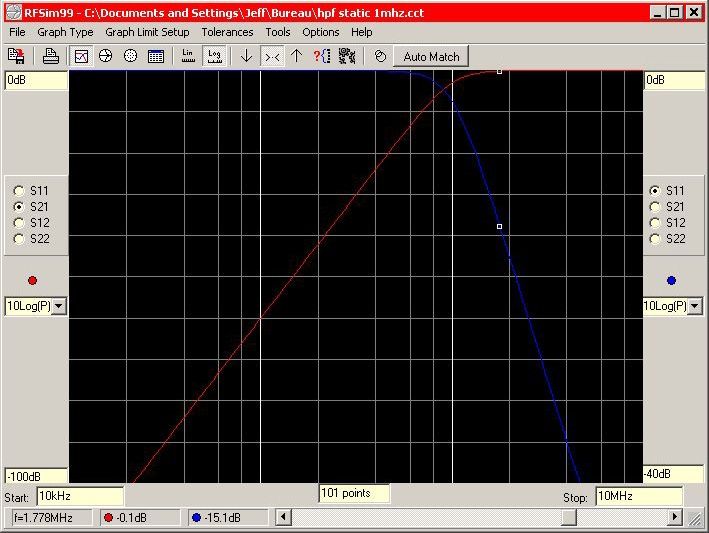The height and width of the screenshot is (533, 709).
Task: Click the print icon
Action: (50, 56)
